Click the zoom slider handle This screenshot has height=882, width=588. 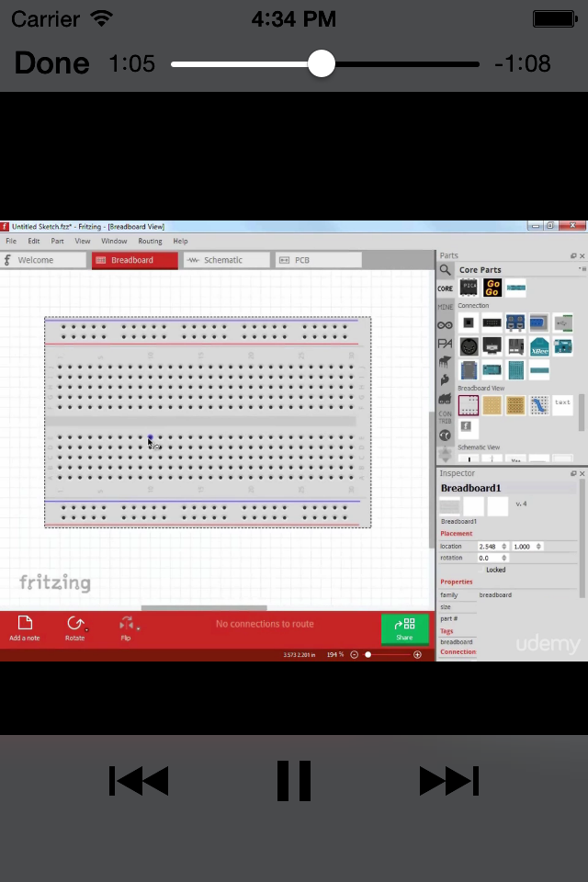(368, 654)
